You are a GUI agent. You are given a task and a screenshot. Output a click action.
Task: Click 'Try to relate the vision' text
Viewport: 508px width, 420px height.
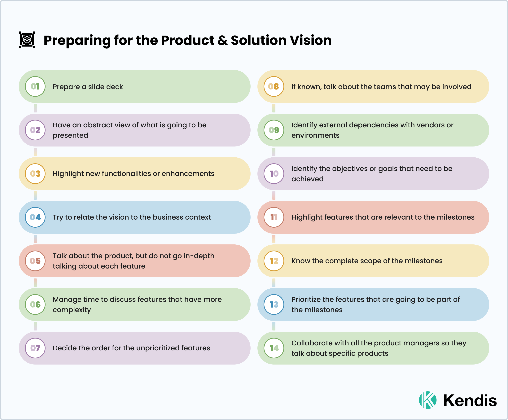point(132,217)
